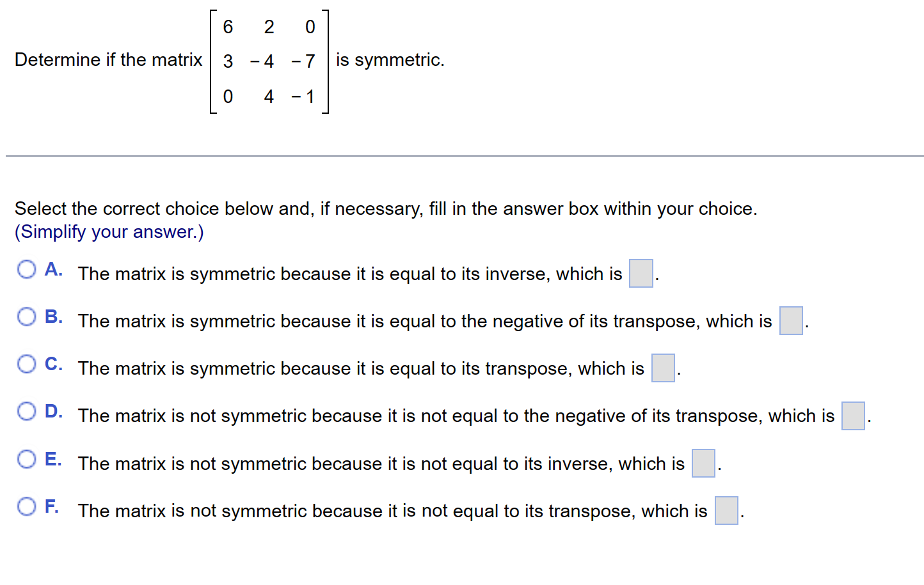
Task: Select radio button for choice D
Action: tap(26, 411)
